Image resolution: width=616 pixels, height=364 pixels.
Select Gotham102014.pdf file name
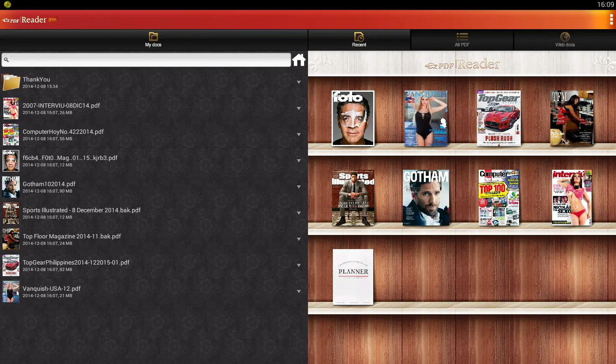tap(49, 184)
